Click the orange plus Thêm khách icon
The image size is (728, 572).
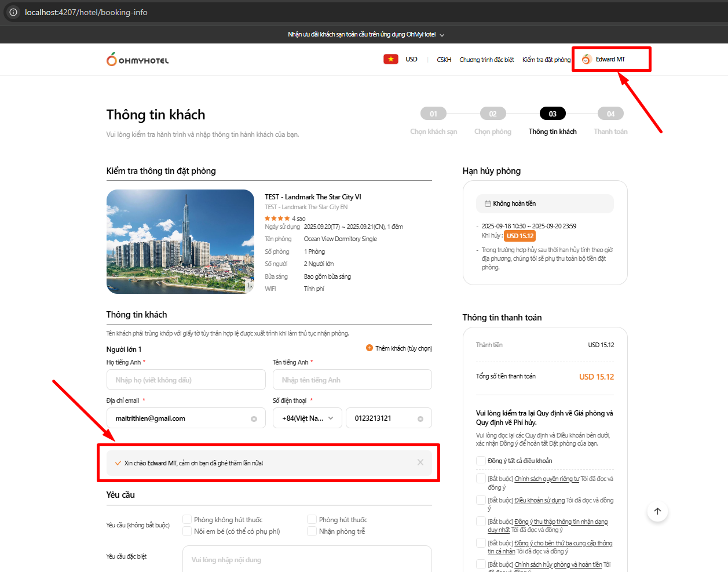[370, 348]
